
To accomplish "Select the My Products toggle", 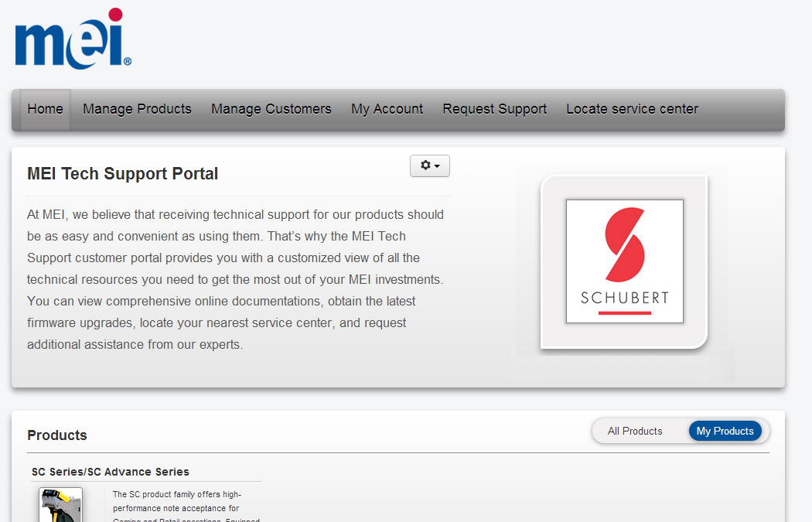I will [x=725, y=432].
